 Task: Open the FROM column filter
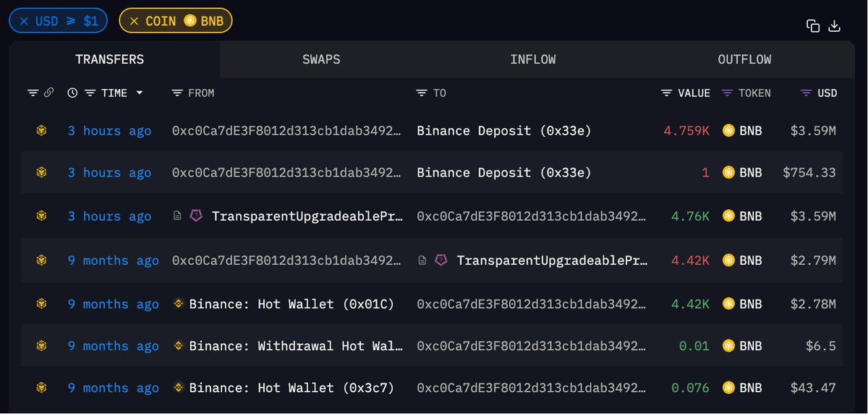[x=177, y=93]
